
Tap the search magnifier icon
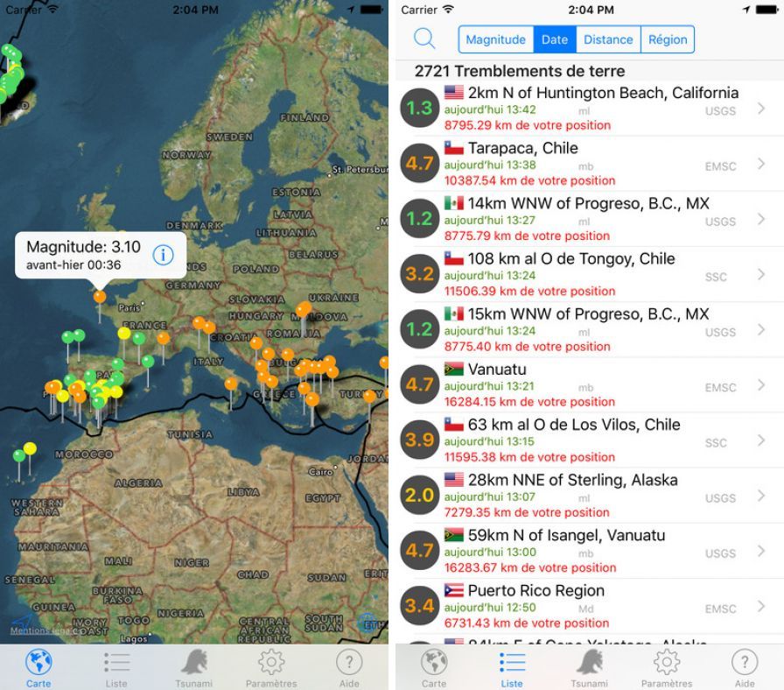pos(424,39)
